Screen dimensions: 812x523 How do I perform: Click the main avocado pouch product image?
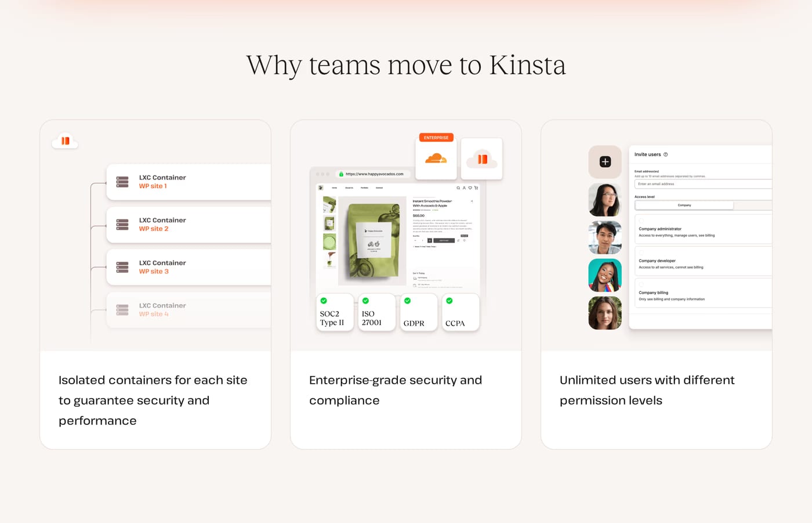[372, 241]
